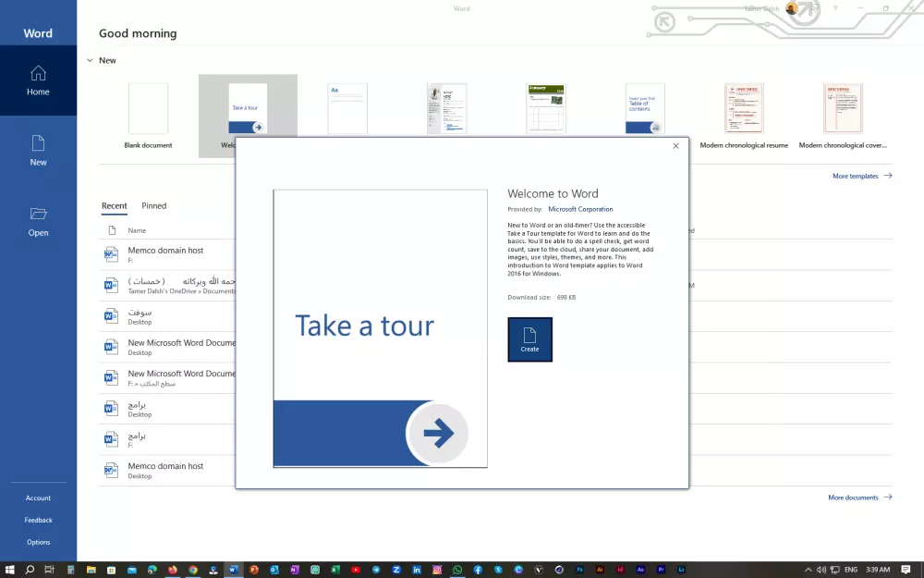Screen dimensions: 924x578
Task: Open Feedback page in sidebar
Action: point(38,520)
